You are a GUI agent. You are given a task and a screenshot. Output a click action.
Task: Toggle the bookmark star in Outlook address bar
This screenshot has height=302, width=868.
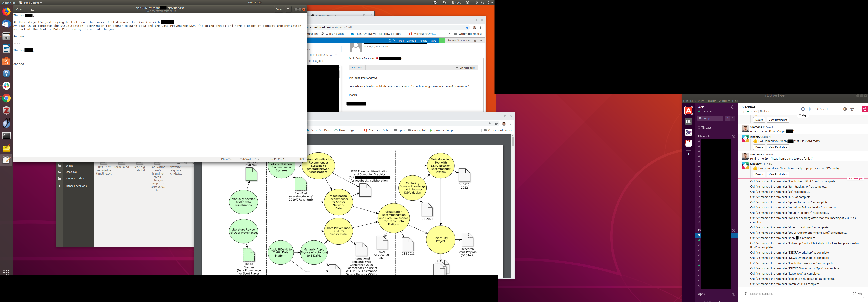(x=467, y=28)
